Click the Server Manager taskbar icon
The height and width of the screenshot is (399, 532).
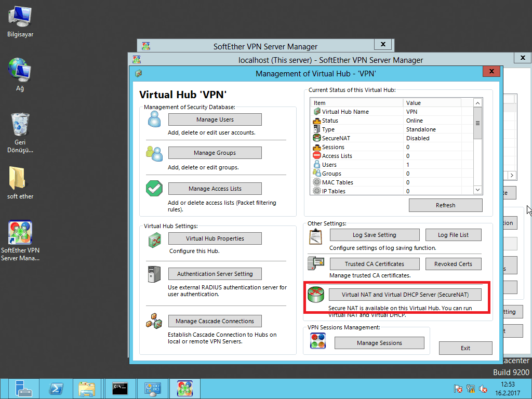point(23,389)
